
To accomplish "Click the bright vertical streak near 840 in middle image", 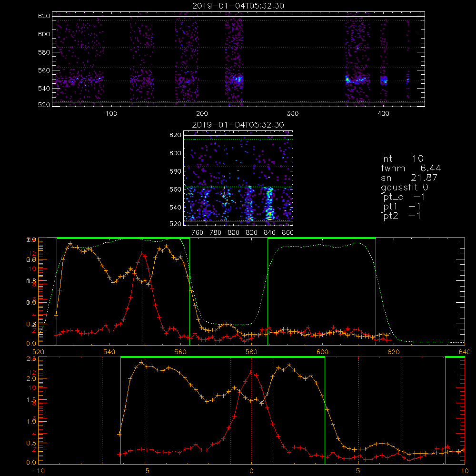I will pyautogui.click(x=269, y=203).
